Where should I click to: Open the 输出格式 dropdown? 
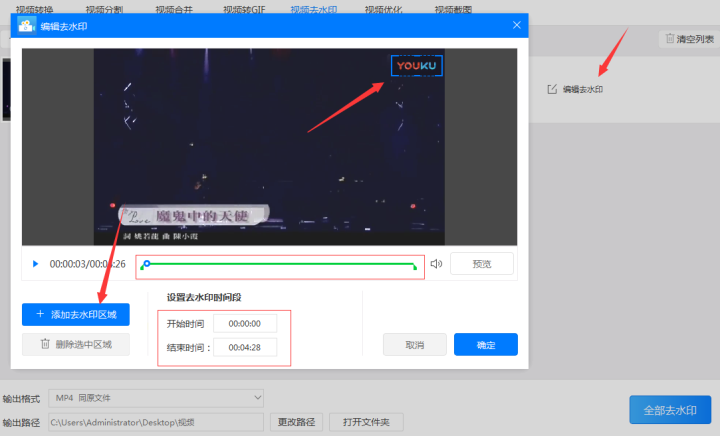point(156,398)
